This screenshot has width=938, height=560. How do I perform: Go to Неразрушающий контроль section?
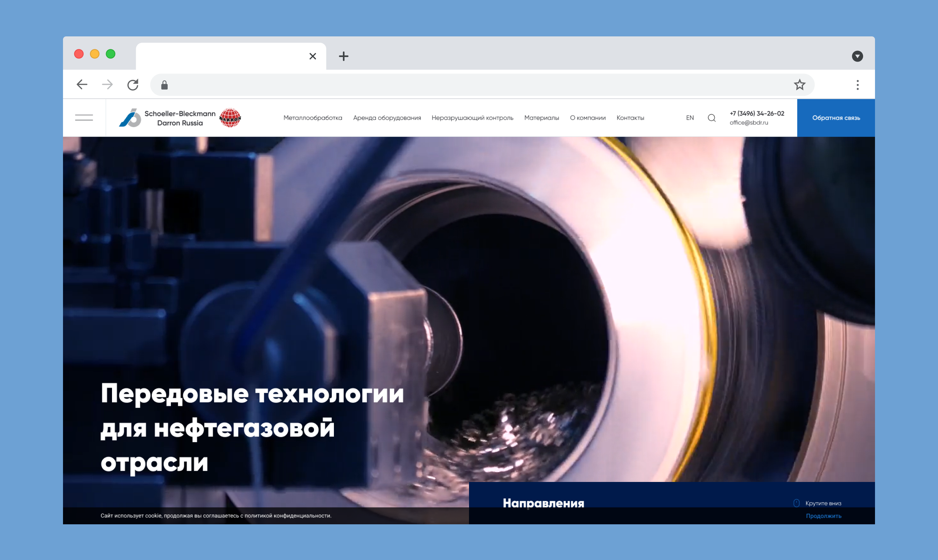pyautogui.click(x=472, y=118)
